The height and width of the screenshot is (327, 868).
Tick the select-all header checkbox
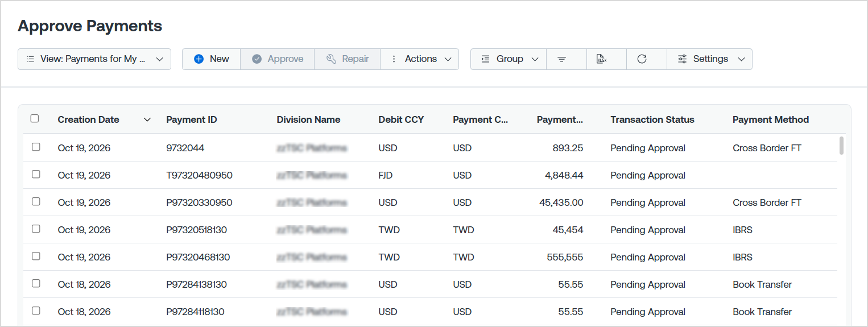click(35, 119)
